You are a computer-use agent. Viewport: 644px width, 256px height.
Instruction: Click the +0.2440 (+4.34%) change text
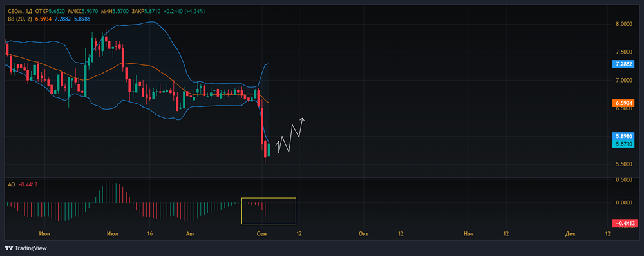(x=185, y=11)
